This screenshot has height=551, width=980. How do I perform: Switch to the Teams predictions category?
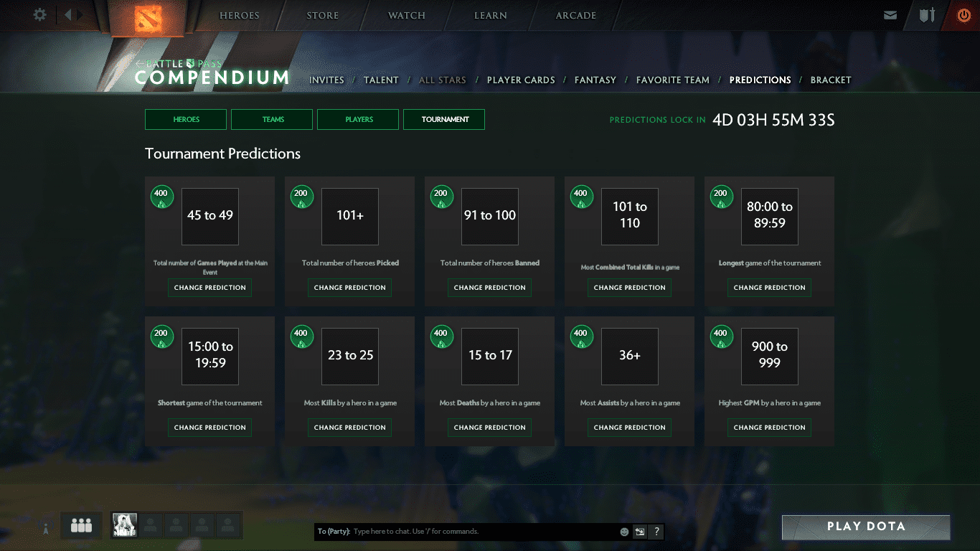272,120
